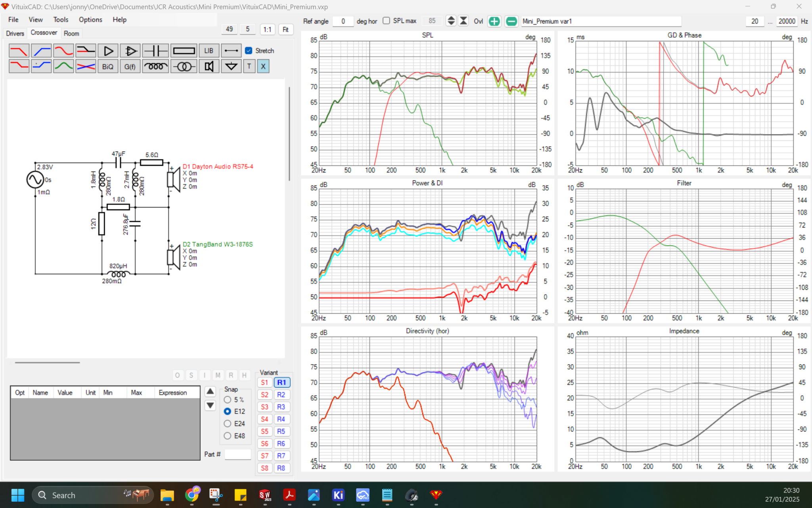Add a blue high-shelf filter block

click(x=41, y=66)
